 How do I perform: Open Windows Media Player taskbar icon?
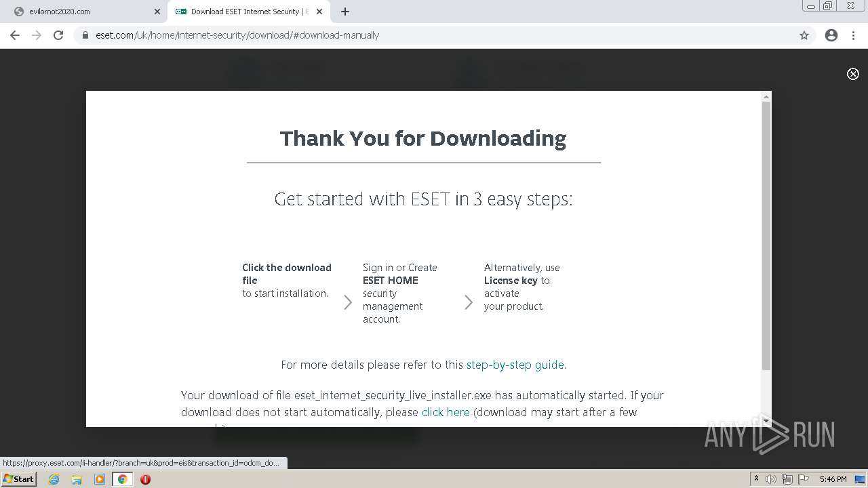pos(100,479)
